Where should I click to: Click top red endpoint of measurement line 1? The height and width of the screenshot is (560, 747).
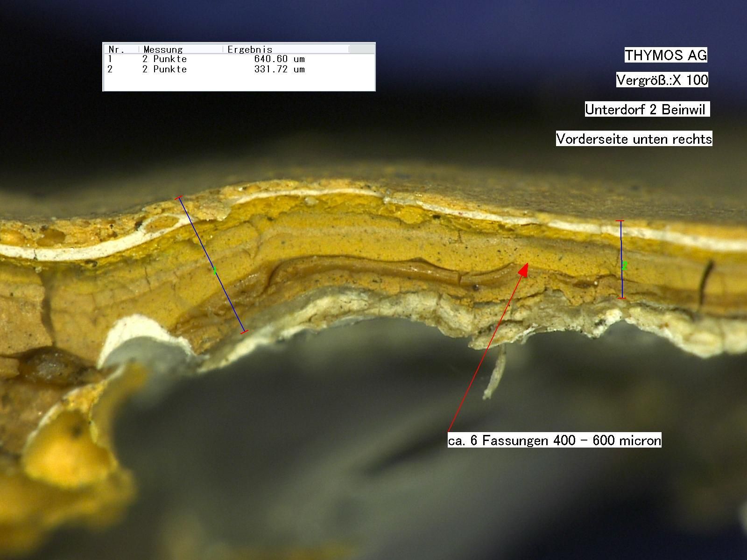tap(179, 198)
